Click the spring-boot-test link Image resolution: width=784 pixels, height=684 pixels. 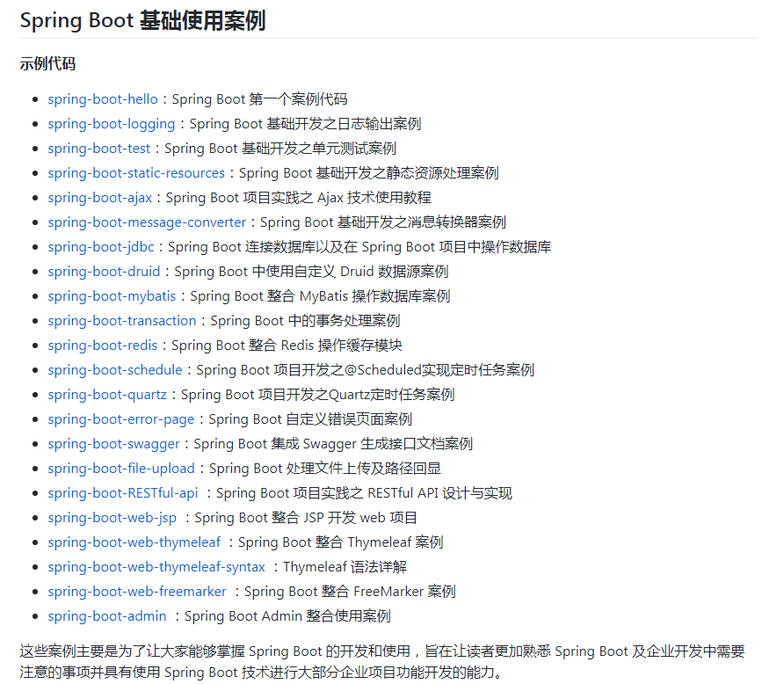(99, 149)
